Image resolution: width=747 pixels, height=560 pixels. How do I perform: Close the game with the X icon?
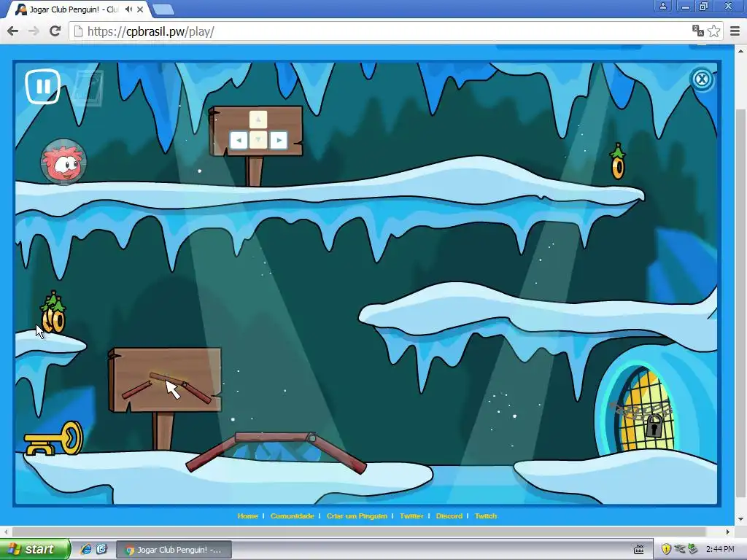702,79
